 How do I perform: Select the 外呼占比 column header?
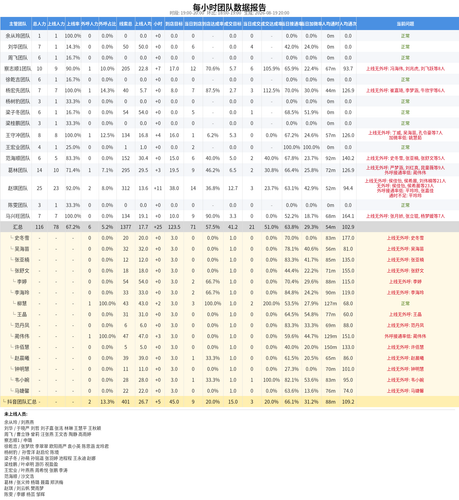tap(107, 24)
